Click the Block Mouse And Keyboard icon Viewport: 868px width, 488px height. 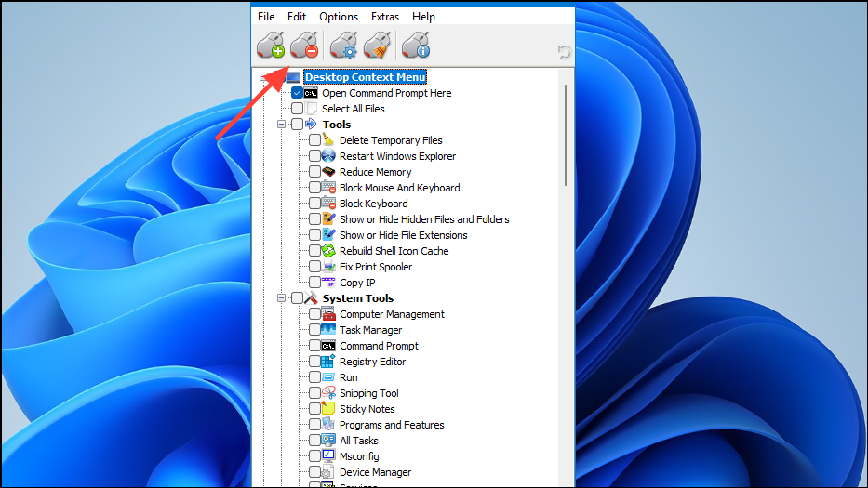328,188
